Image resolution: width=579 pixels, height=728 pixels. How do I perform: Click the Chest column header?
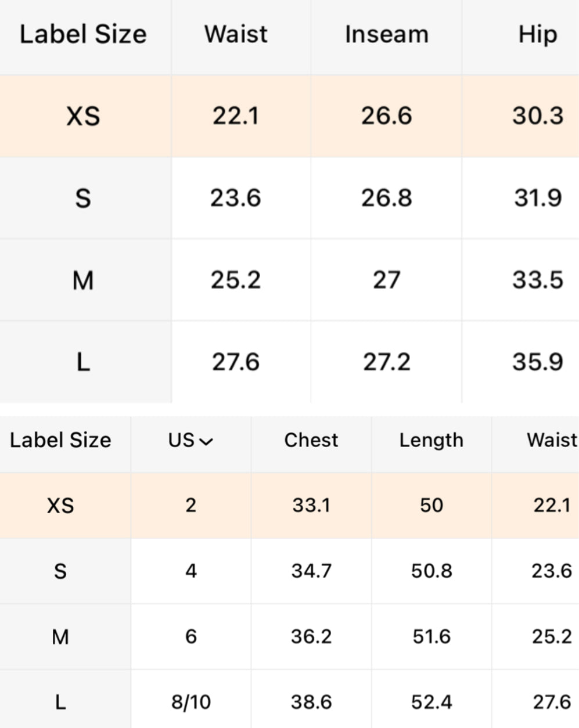click(x=311, y=440)
